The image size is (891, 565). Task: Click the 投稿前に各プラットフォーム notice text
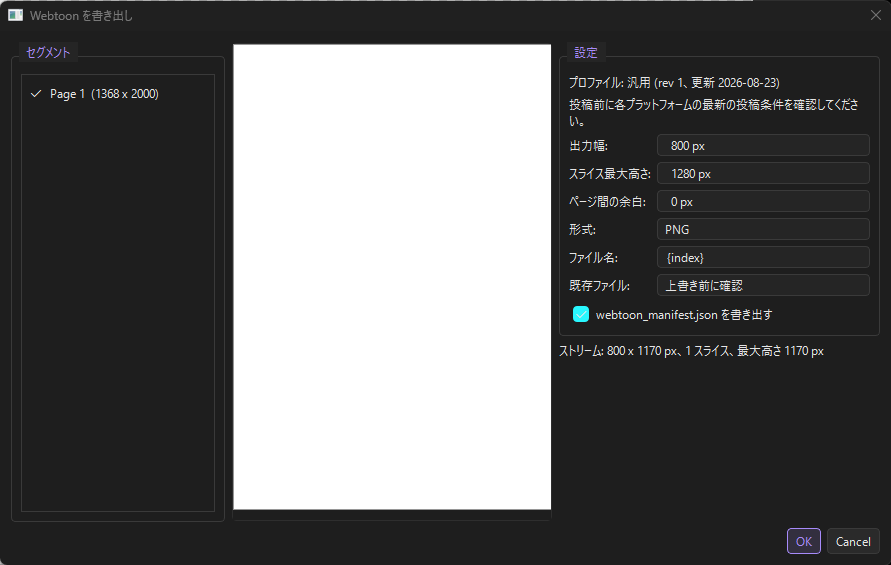click(714, 113)
